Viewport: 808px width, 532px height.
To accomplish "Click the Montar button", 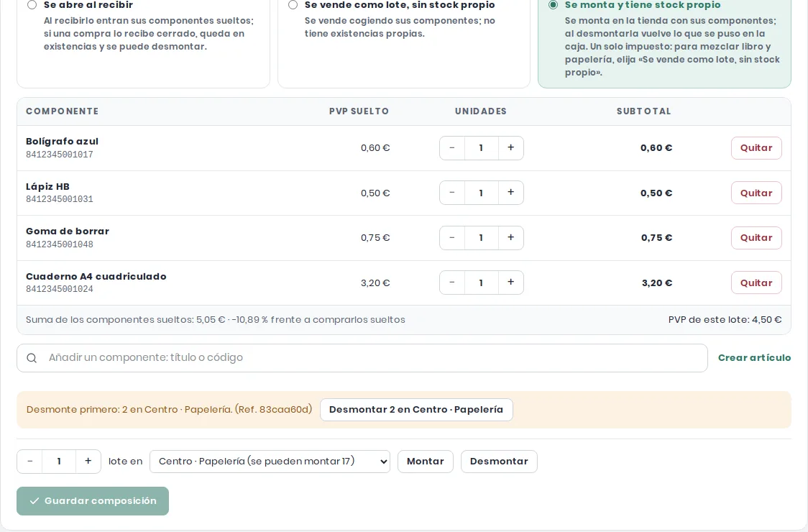I will (425, 462).
